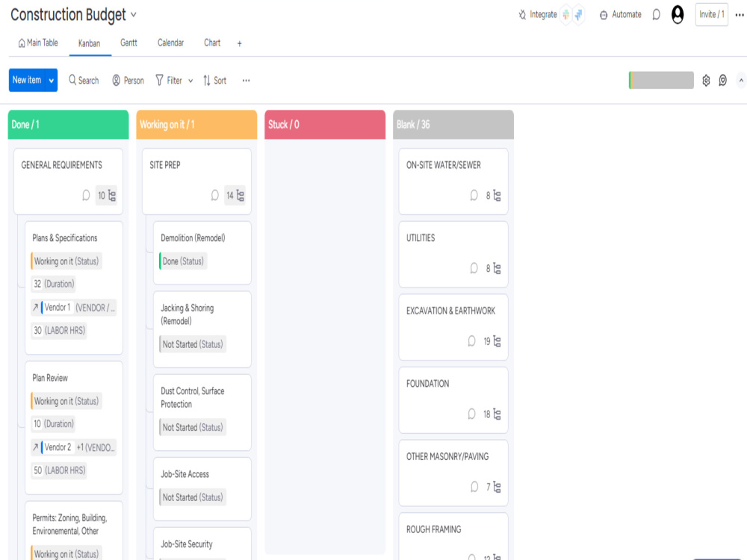Click the Search button
Image resolution: width=747 pixels, height=560 pixels.
[x=84, y=81]
